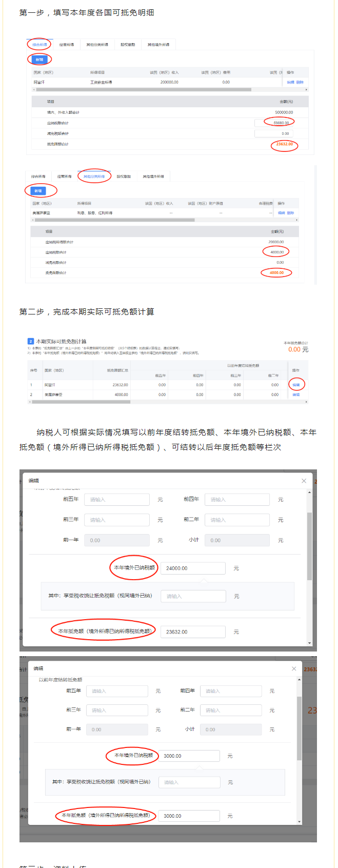Select the red-circled 综合所得 tab
338x868 pixels.
[39, 45]
